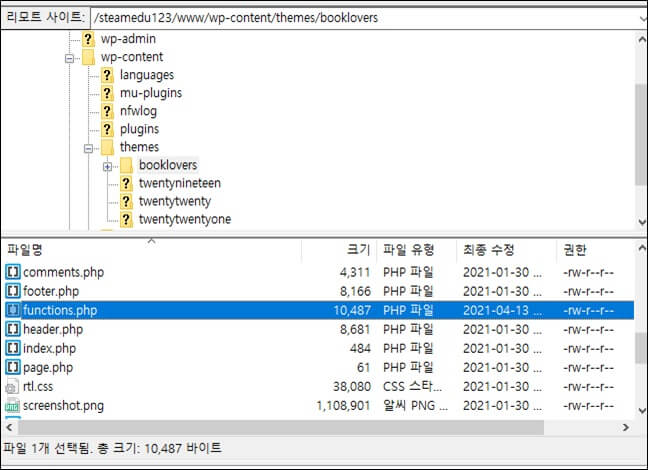Image resolution: width=648 pixels, height=470 pixels.
Task: Select the languages tree label
Action: 147,75
